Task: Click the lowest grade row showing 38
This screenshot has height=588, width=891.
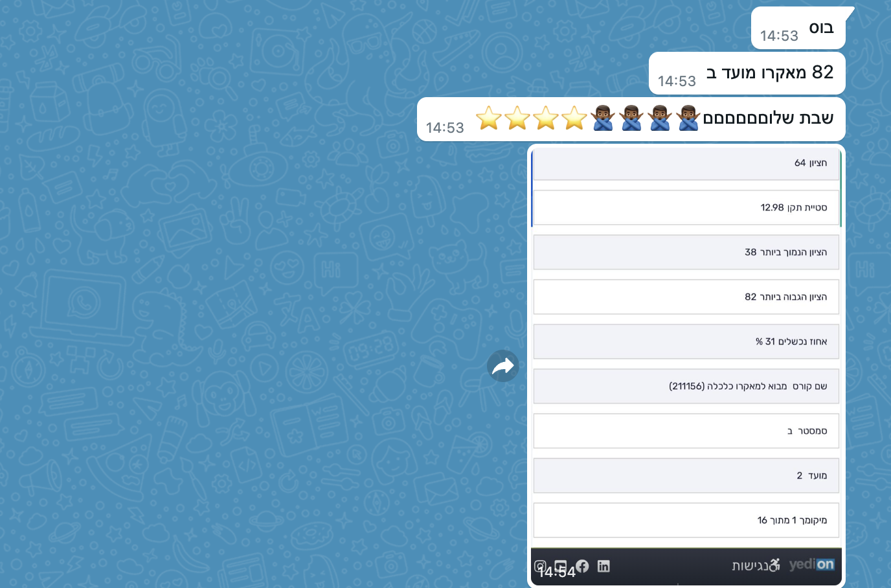Action: pyautogui.click(x=686, y=253)
